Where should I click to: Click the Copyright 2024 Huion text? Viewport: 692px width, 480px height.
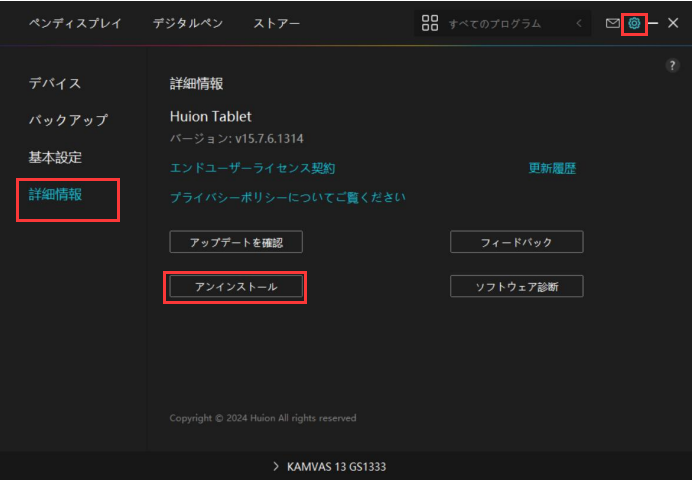click(x=263, y=418)
